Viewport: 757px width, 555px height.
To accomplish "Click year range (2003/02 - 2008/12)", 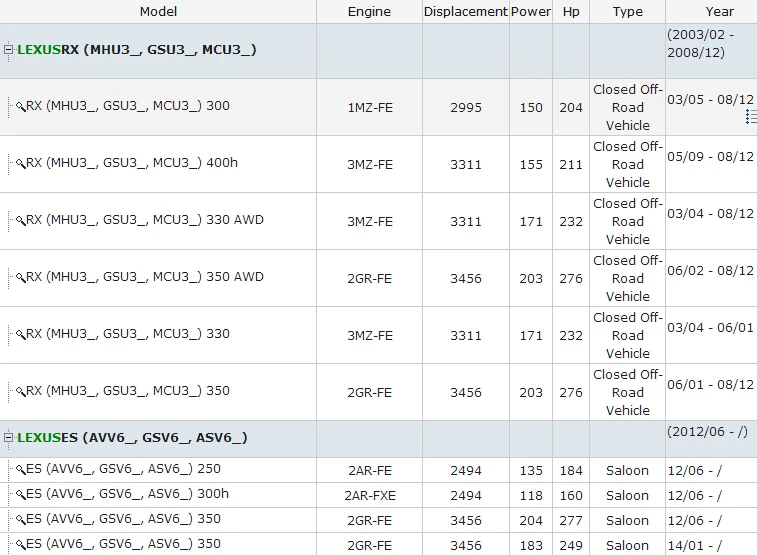I will [x=701, y=43].
